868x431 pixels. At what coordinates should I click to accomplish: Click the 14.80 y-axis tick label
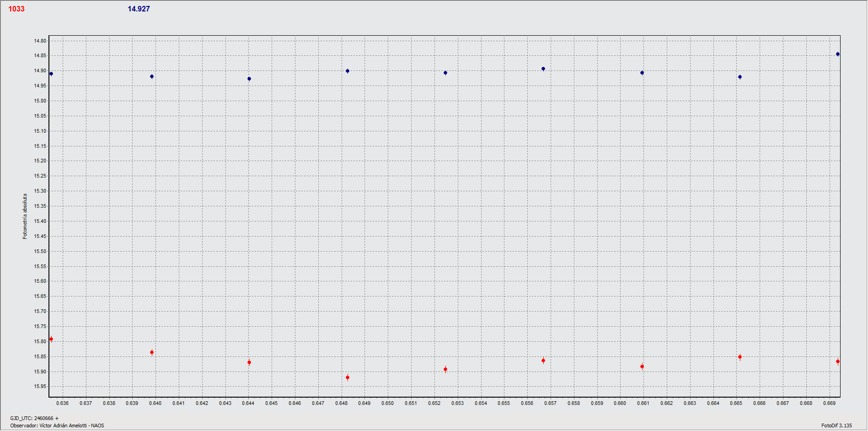coord(40,41)
